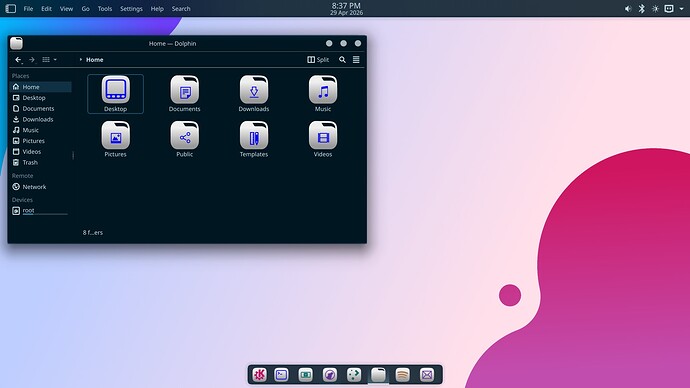Launch the terminal app from the dock

[x=282, y=375]
